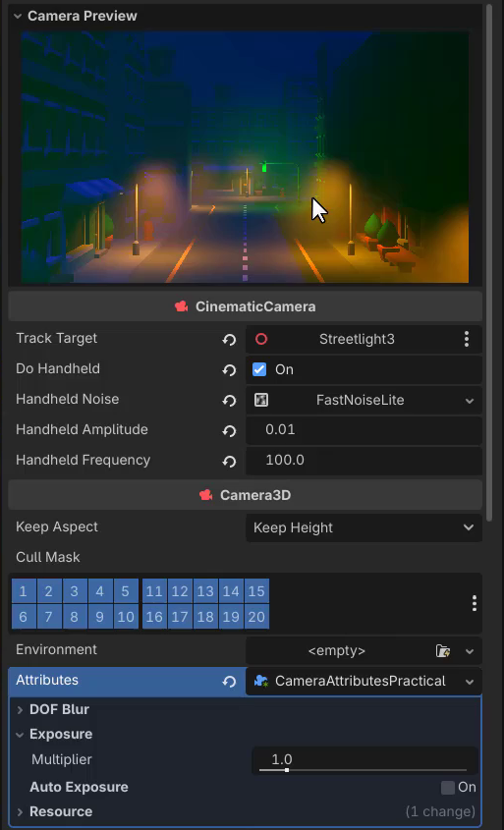Image resolution: width=504 pixels, height=830 pixels.
Task: Revert the Handheld Amplitude property
Action: (229, 431)
